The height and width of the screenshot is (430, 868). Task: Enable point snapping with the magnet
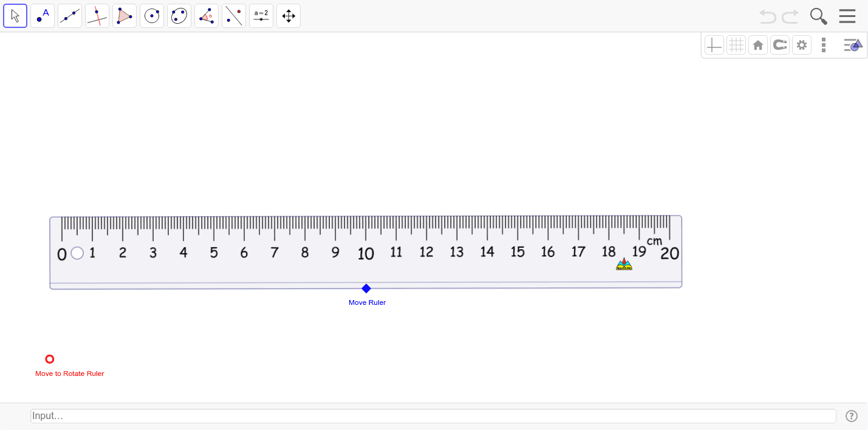[x=779, y=44]
